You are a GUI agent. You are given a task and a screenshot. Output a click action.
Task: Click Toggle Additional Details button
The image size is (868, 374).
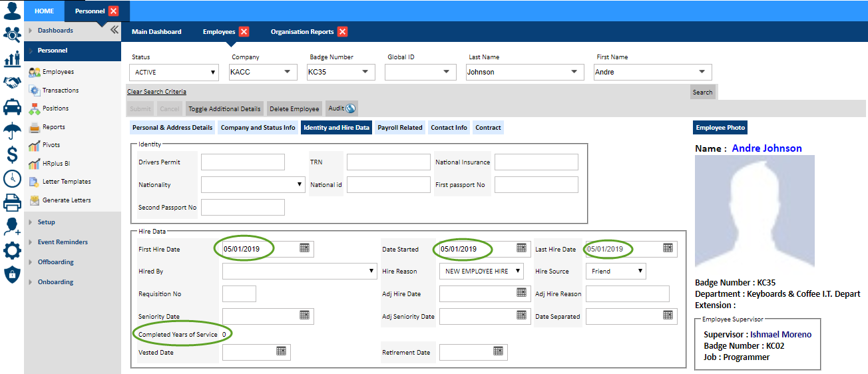[224, 108]
